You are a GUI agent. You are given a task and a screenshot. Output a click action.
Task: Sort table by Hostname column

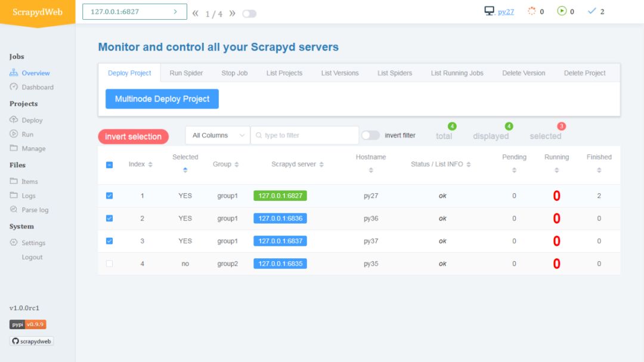tap(371, 170)
